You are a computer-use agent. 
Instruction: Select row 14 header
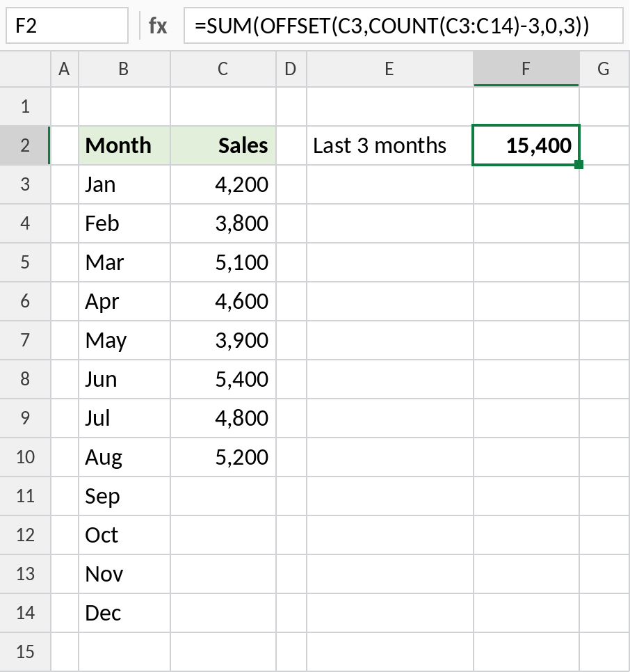click(x=25, y=614)
